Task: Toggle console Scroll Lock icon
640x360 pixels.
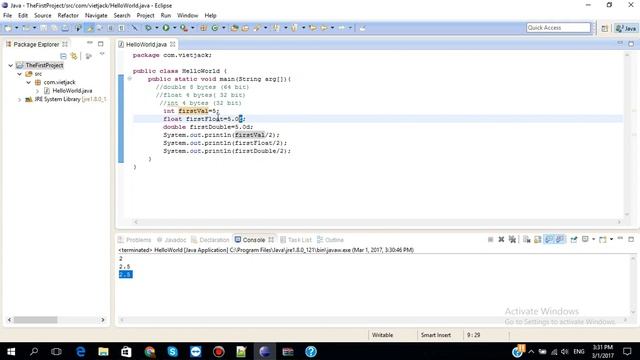Action: click(538, 240)
